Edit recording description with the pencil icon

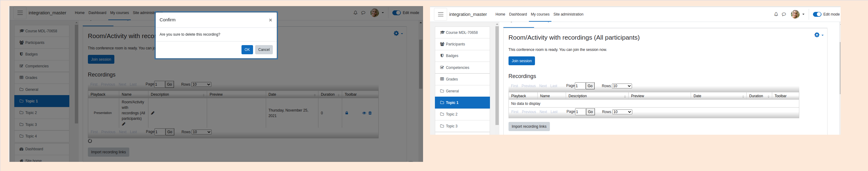(153, 113)
